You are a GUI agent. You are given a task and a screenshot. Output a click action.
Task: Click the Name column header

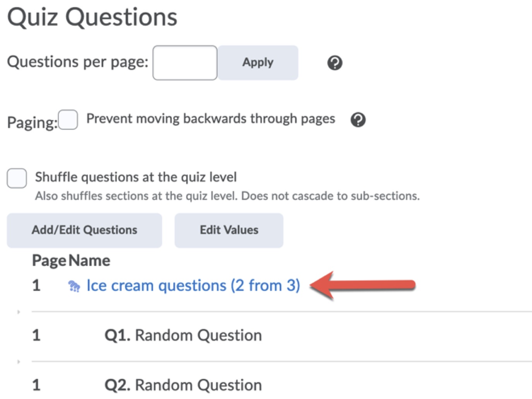click(90, 260)
